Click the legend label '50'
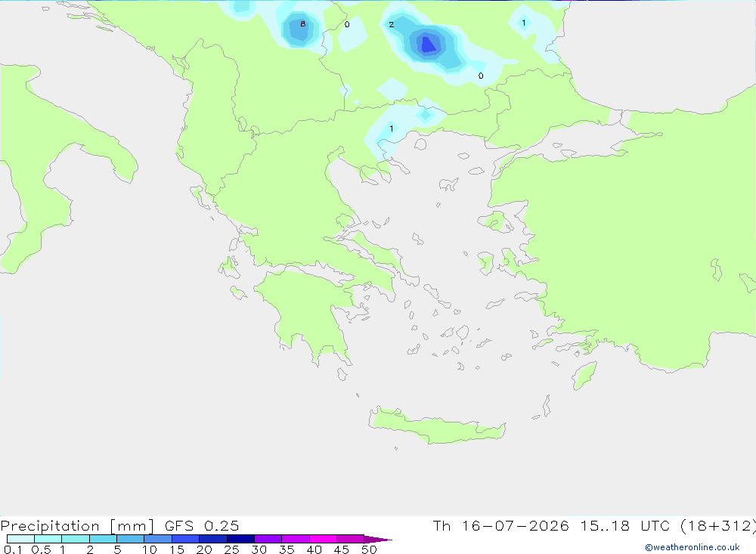Screen dimensions: 756x554 [369, 549]
